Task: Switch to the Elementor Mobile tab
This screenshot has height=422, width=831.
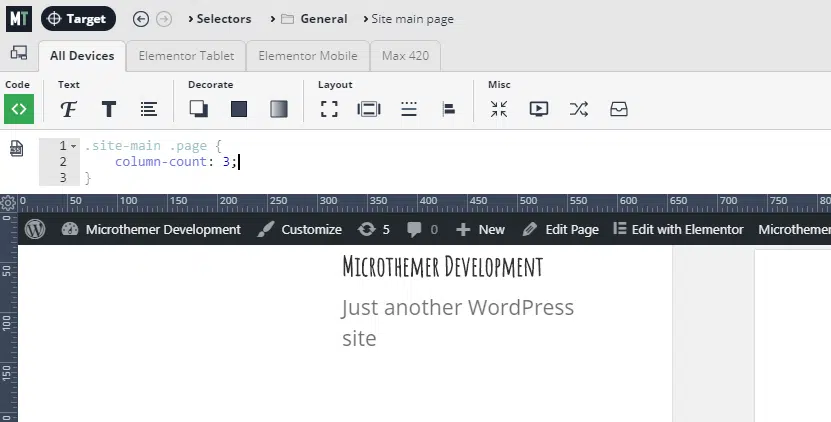Action: pos(307,56)
